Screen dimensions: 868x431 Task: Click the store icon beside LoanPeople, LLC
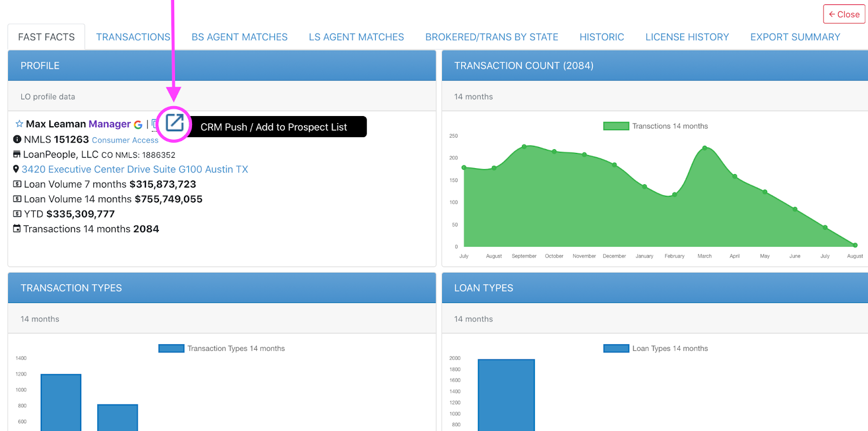coord(17,155)
